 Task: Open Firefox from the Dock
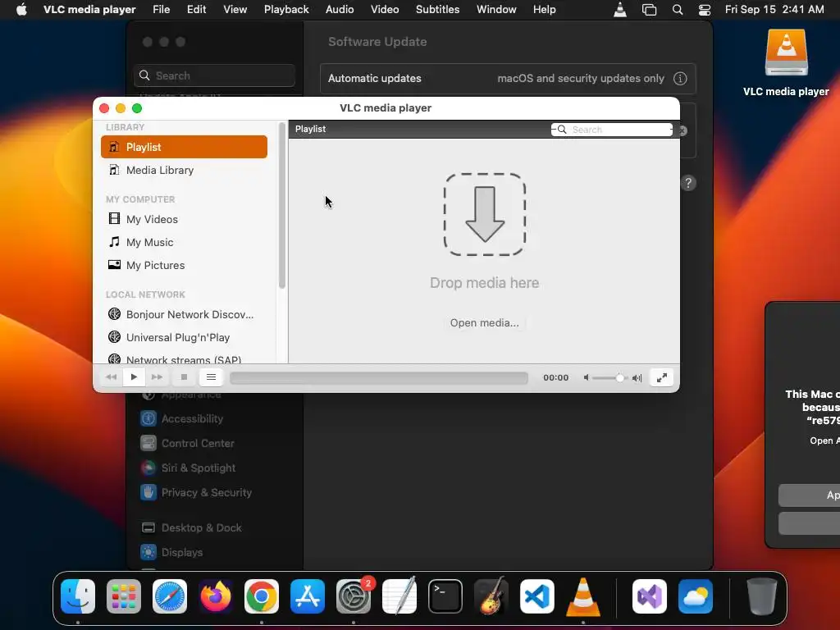click(x=216, y=596)
